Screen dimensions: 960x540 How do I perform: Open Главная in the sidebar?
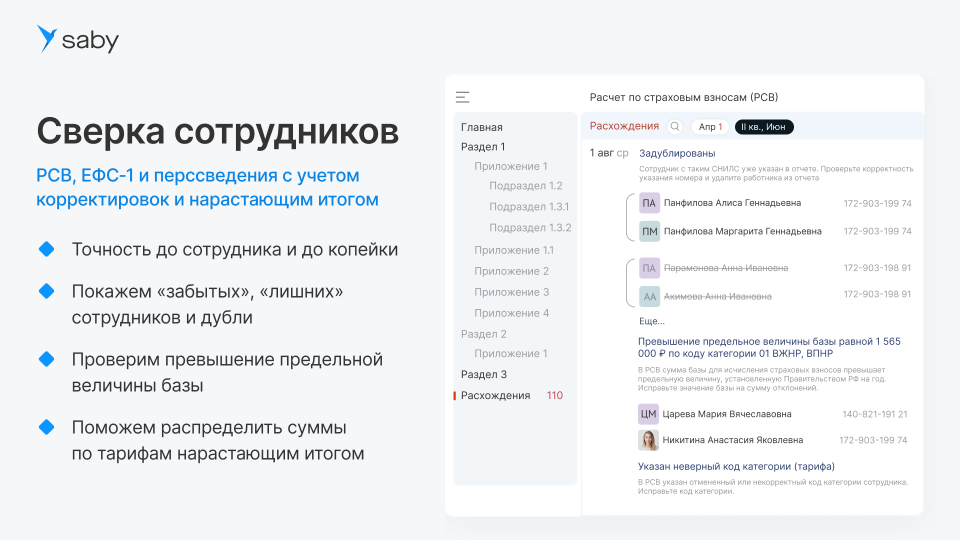pyautogui.click(x=482, y=127)
